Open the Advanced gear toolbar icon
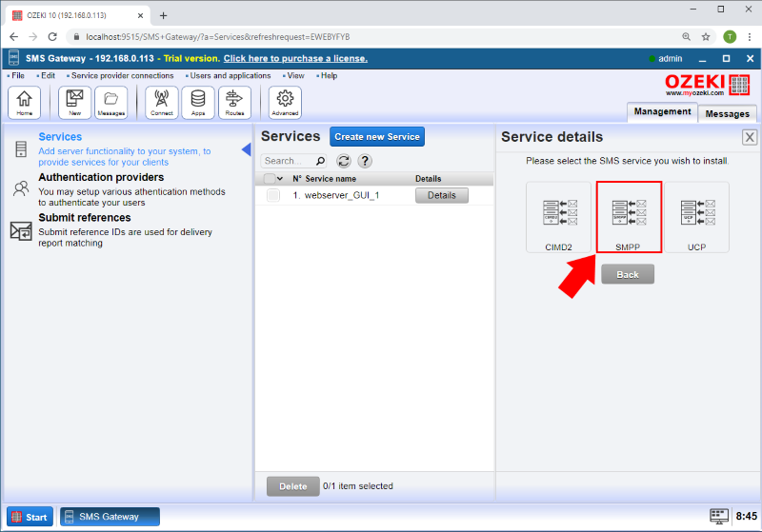Image resolution: width=762 pixels, height=532 pixels. pyautogui.click(x=285, y=103)
